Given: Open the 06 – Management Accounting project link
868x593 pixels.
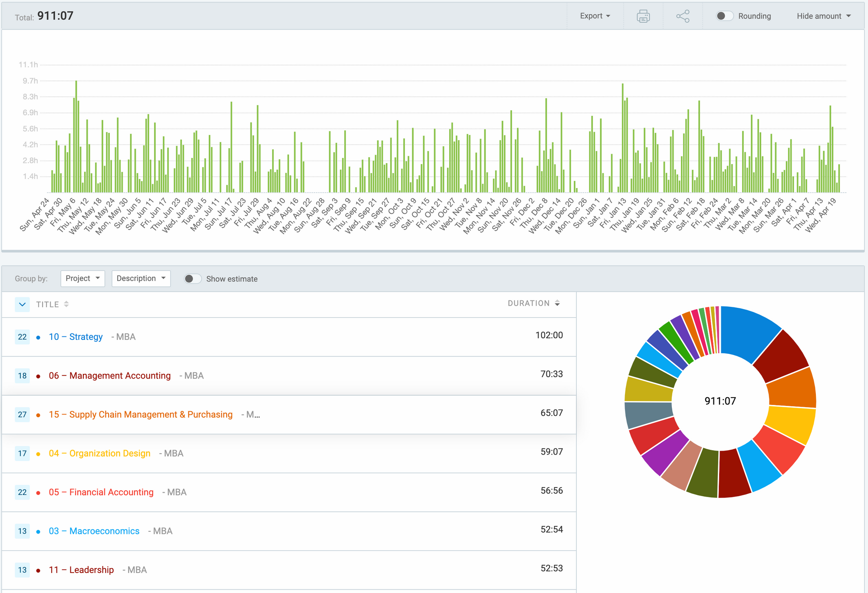Looking at the screenshot, I should [x=110, y=376].
